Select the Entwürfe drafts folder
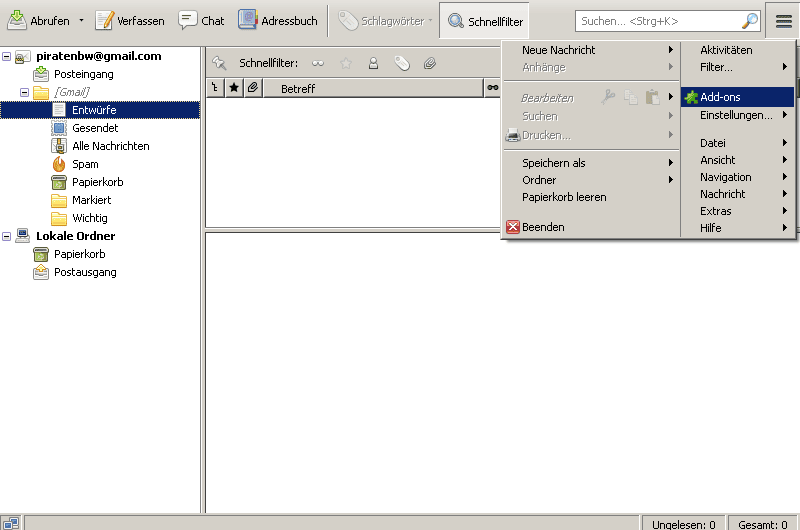800x530 pixels. click(100, 110)
